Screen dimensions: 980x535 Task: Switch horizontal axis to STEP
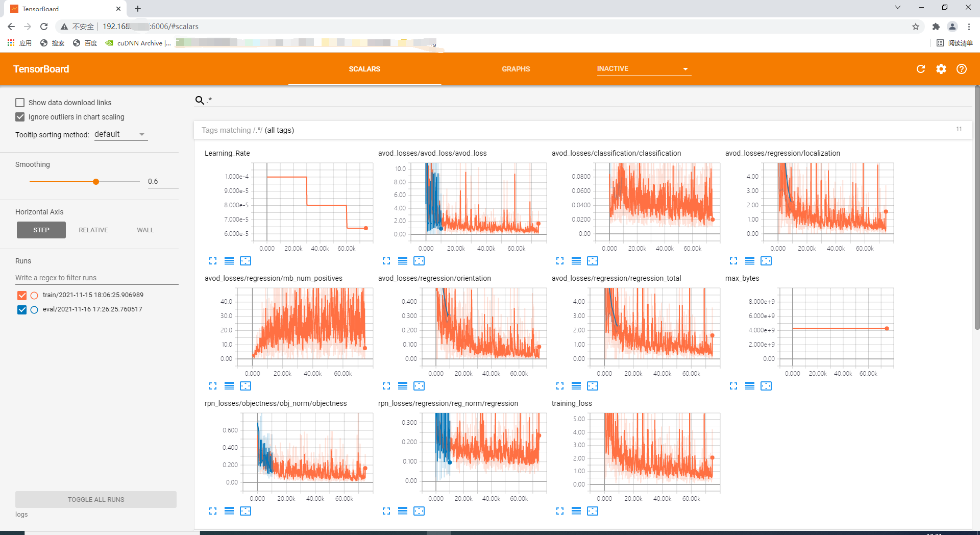pos(41,230)
